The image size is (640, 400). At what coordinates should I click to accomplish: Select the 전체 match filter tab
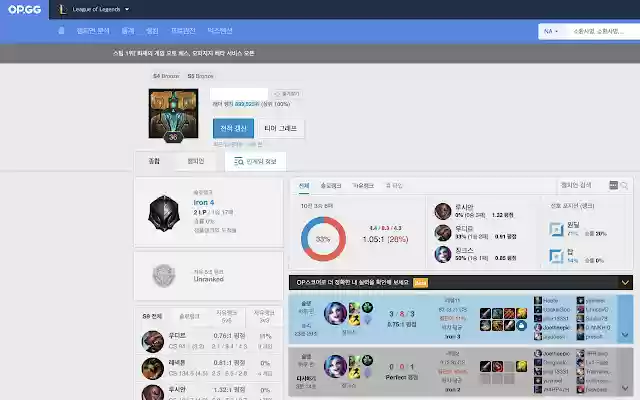pyautogui.click(x=304, y=186)
